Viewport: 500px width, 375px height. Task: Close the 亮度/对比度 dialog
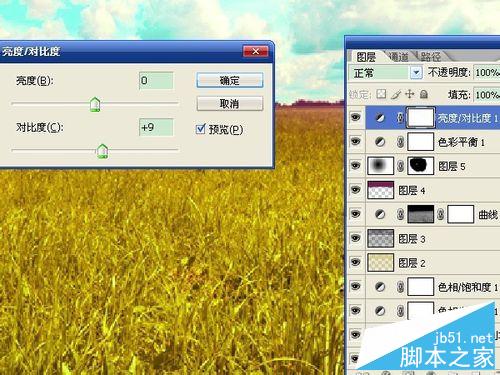(x=256, y=51)
